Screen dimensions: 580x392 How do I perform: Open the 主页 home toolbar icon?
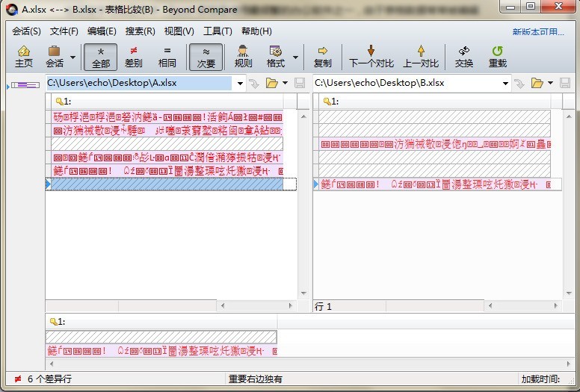(x=24, y=57)
